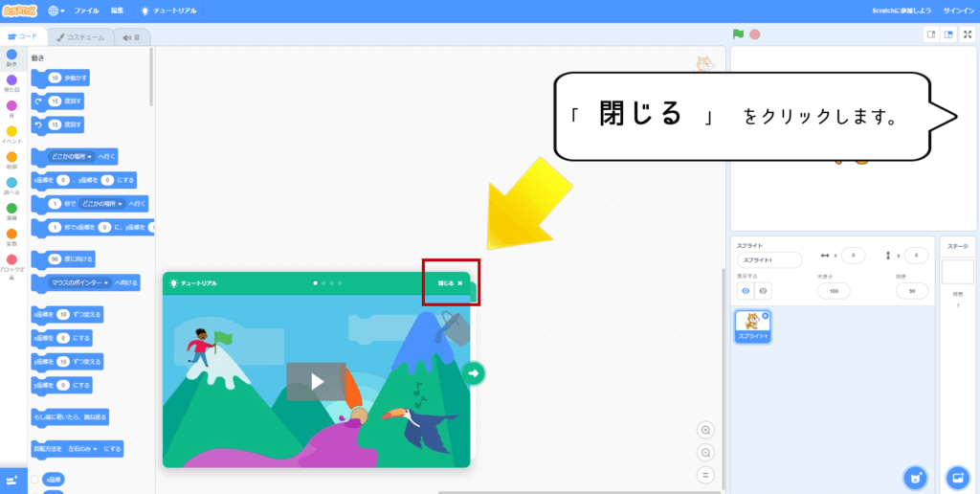The image size is (980, 494).
Task: Open the ファイル menu
Action: click(x=86, y=11)
